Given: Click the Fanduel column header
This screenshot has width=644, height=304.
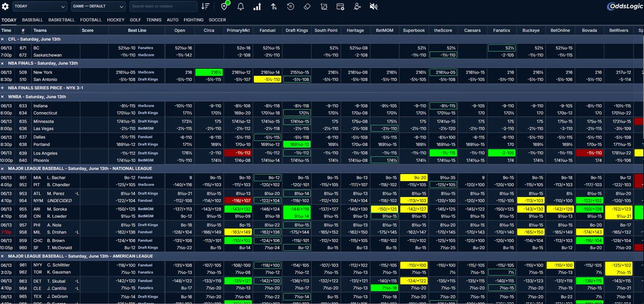Looking at the screenshot, I should [x=267, y=31].
